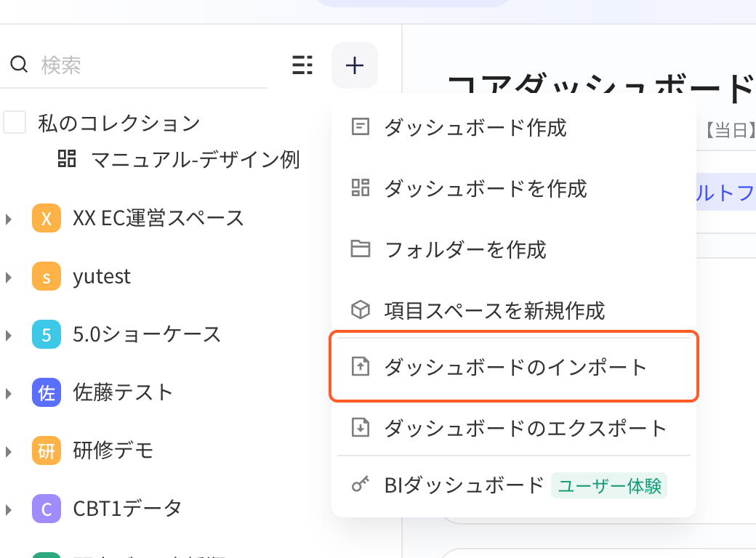This screenshot has width=756, height=558.
Task: Click the plus add button
Action: point(355,65)
